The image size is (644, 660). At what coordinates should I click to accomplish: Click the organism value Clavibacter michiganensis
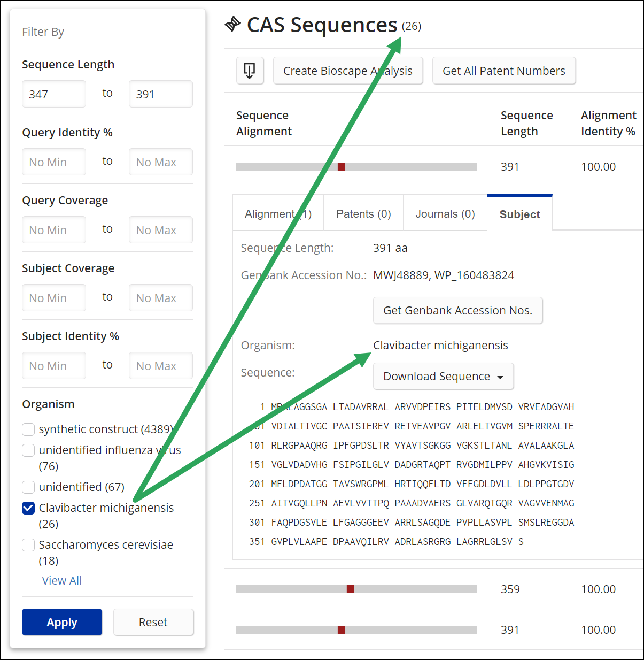tap(440, 346)
